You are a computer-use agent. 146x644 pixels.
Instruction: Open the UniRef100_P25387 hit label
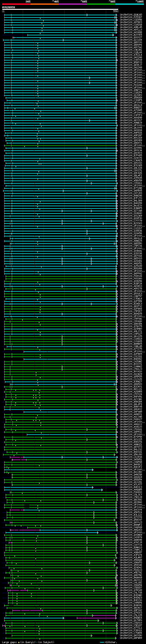pyautogui.click(x=131, y=17)
